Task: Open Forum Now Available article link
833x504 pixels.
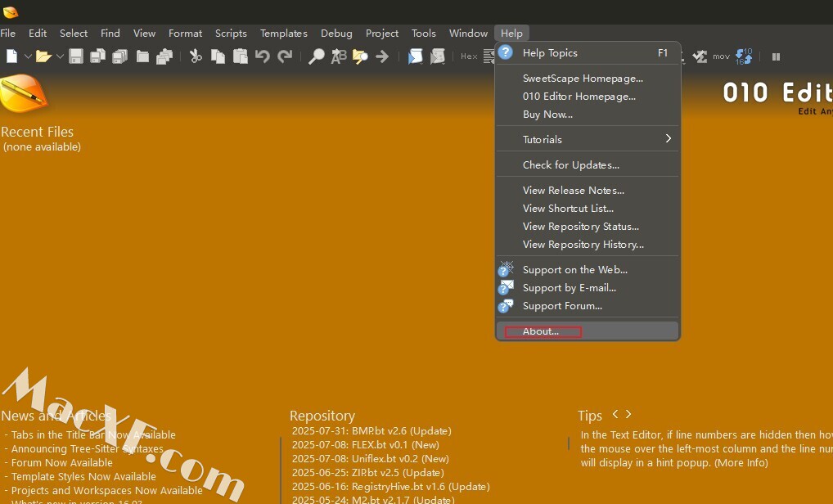Action: [x=62, y=462]
